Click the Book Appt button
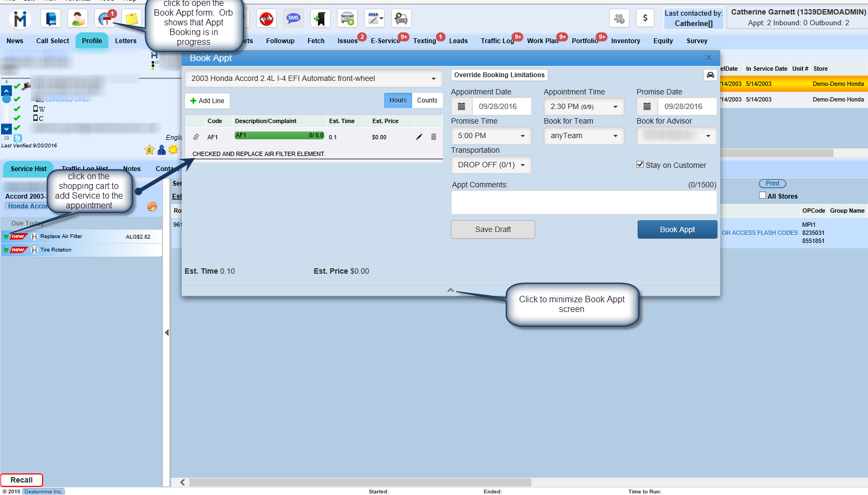 (x=677, y=229)
